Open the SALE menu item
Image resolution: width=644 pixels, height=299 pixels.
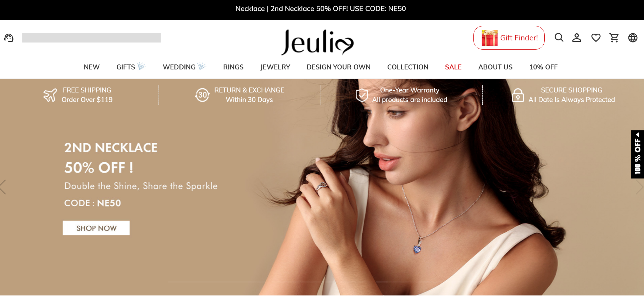453,67
